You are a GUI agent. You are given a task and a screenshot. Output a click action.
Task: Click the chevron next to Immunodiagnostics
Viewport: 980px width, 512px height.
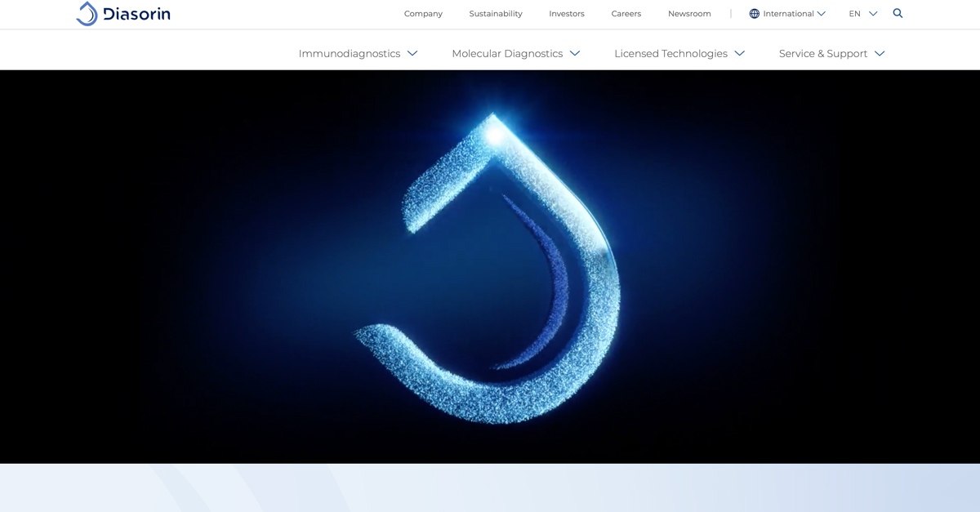point(412,54)
